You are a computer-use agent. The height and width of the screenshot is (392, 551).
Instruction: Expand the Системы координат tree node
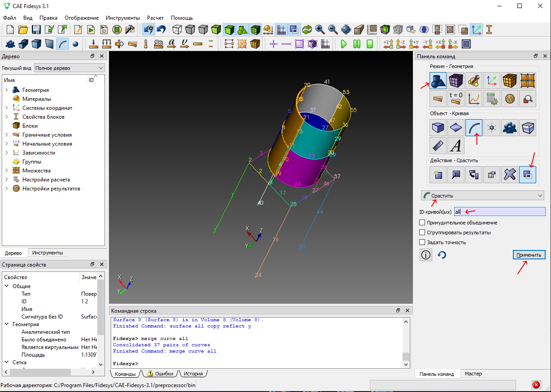tap(7, 108)
